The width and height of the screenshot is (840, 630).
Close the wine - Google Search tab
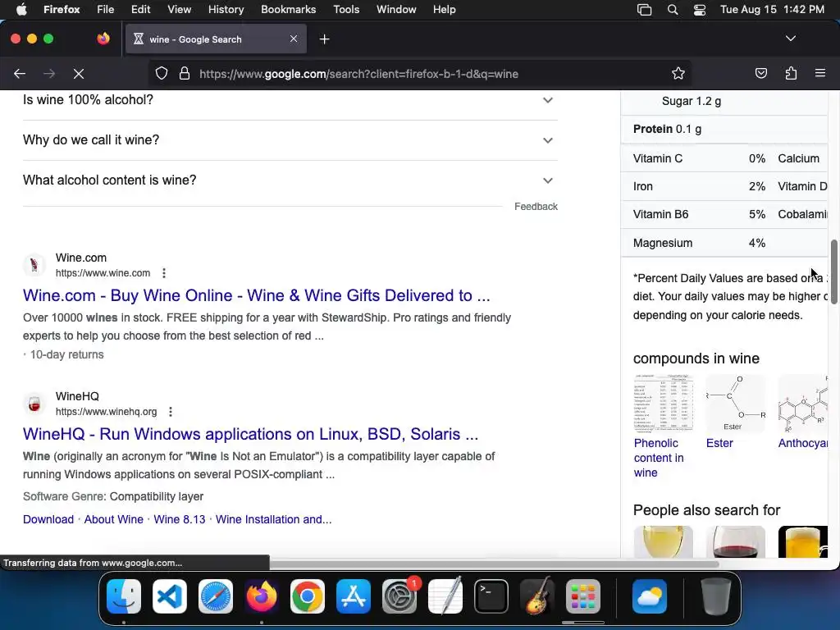coord(294,39)
